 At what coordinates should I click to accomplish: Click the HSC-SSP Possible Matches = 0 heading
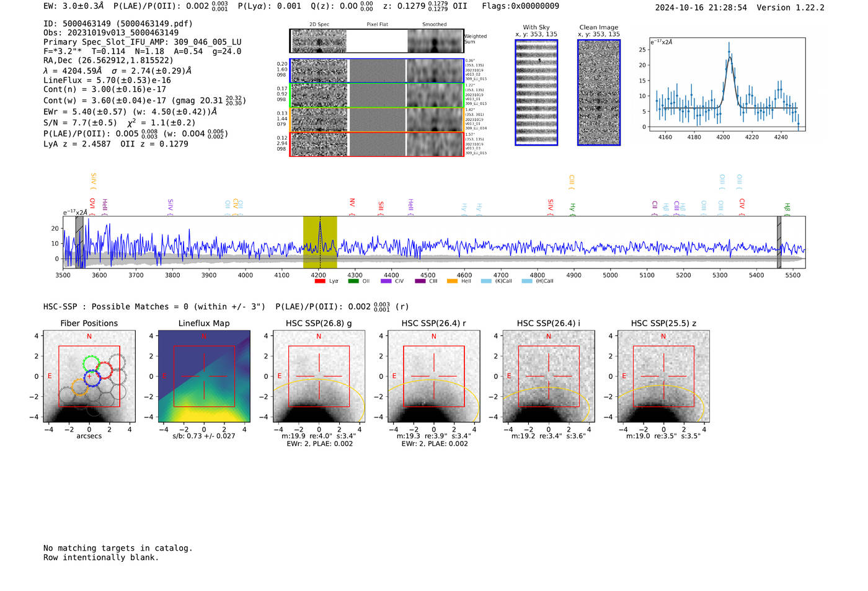(154, 307)
